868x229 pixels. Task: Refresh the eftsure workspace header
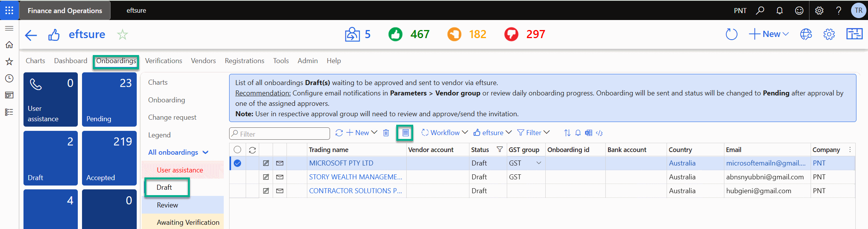[731, 34]
